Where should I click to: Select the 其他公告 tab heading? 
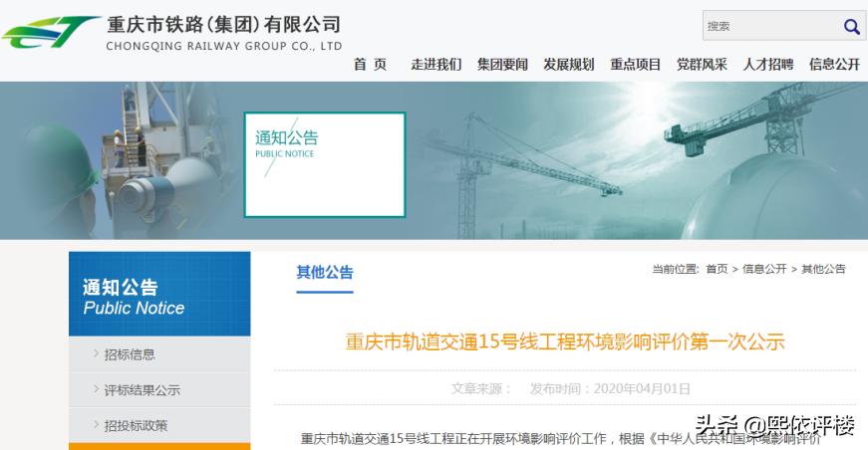(325, 273)
